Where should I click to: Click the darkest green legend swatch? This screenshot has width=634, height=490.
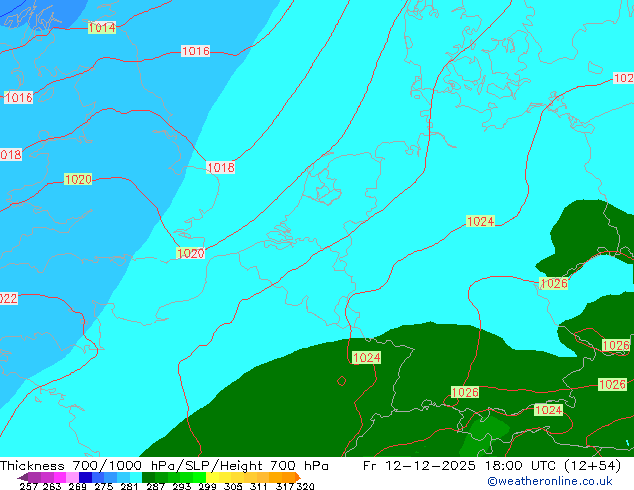coord(148,477)
